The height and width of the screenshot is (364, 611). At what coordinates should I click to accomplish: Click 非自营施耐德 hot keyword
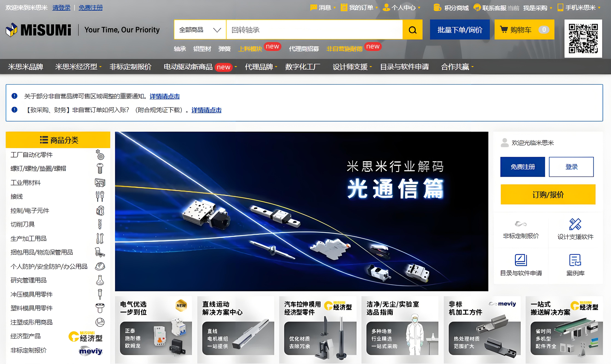coord(344,49)
